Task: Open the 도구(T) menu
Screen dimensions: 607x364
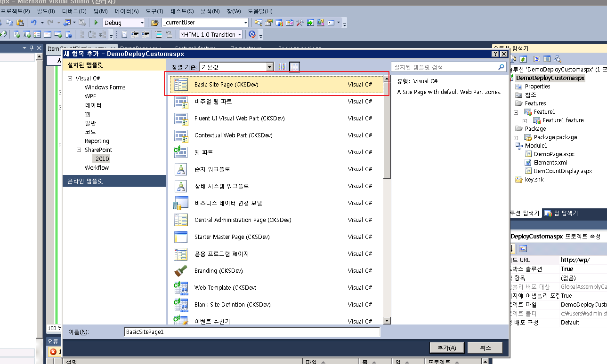Action: tap(154, 11)
